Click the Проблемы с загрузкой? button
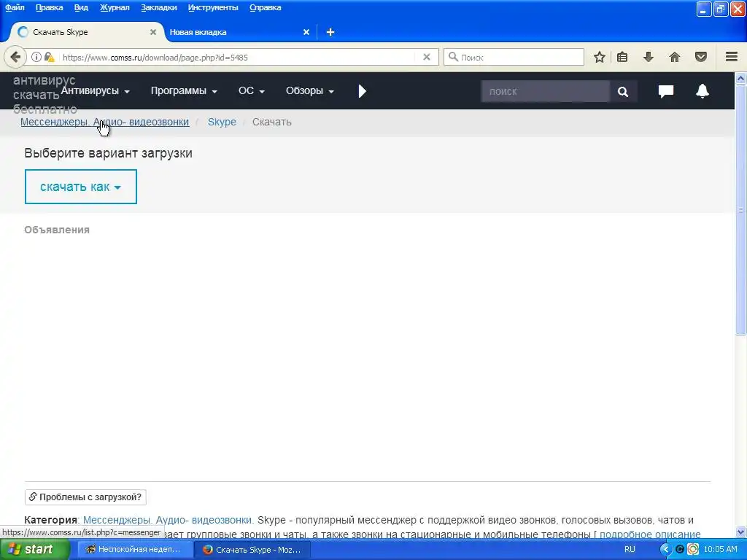 [85, 497]
